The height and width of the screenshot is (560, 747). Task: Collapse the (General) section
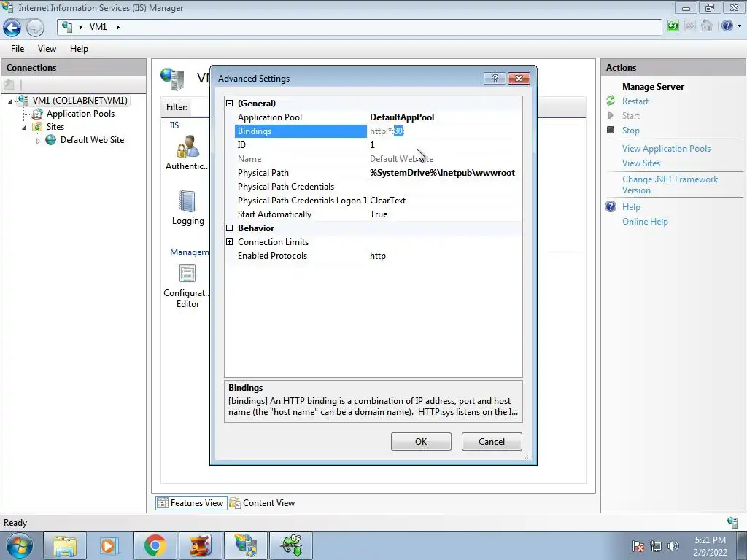[230, 104]
